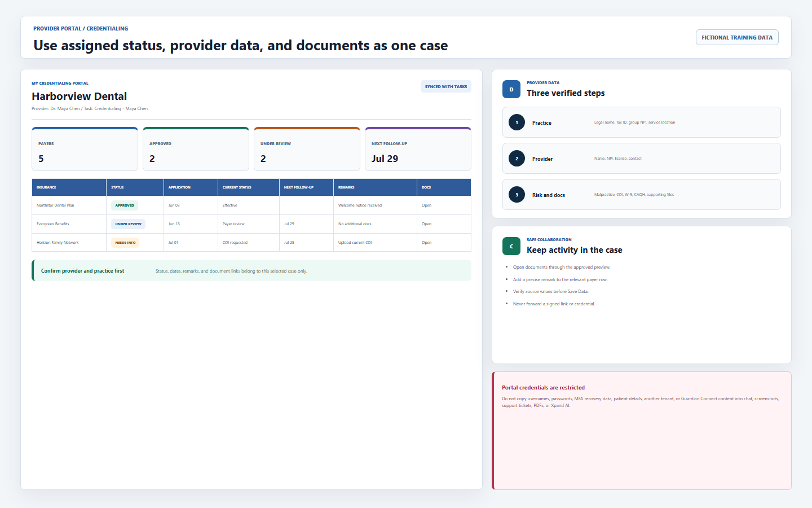This screenshot has width=812, height=508.
Task: Click the Harborview Dental heading
Action: point(80,96)
